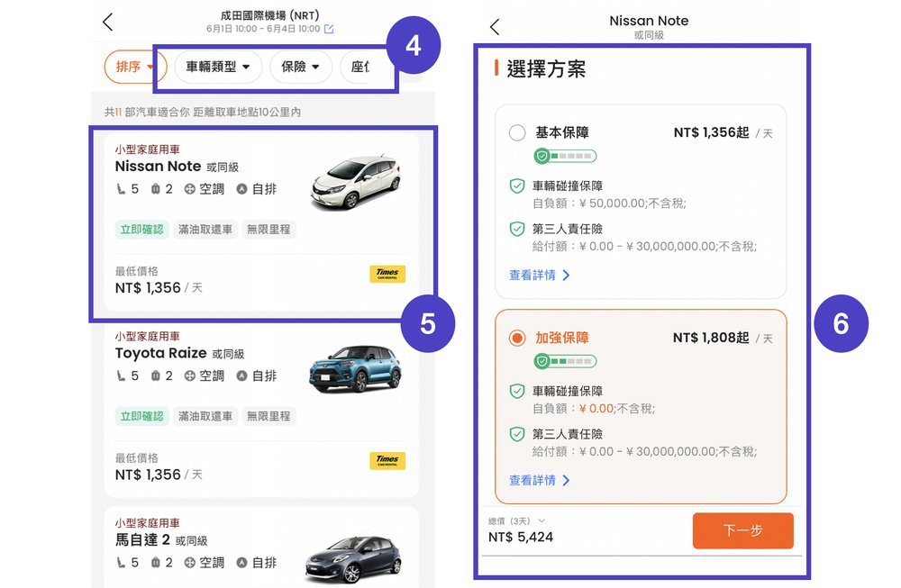Image resolution: width=901 pixels, height=588 pixels.
Task: Click the Times Car Rental logo on the Nissan Note listing
Action: coord(387,272)
